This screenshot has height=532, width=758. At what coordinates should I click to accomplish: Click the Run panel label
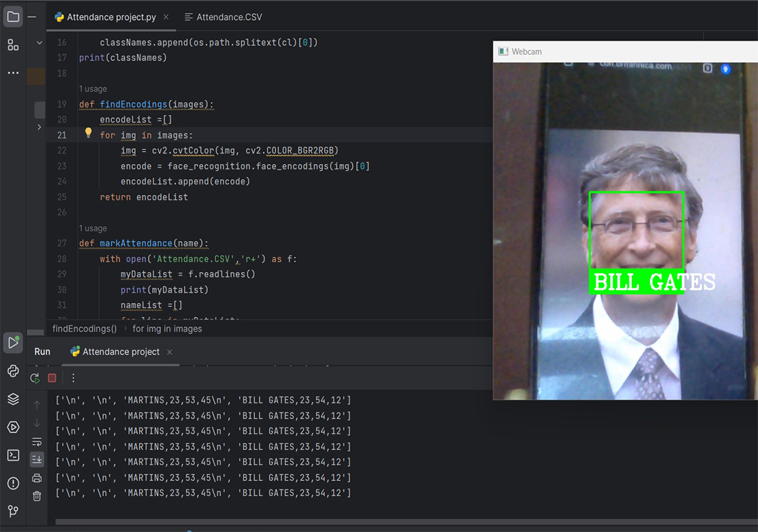pos(42,352)
